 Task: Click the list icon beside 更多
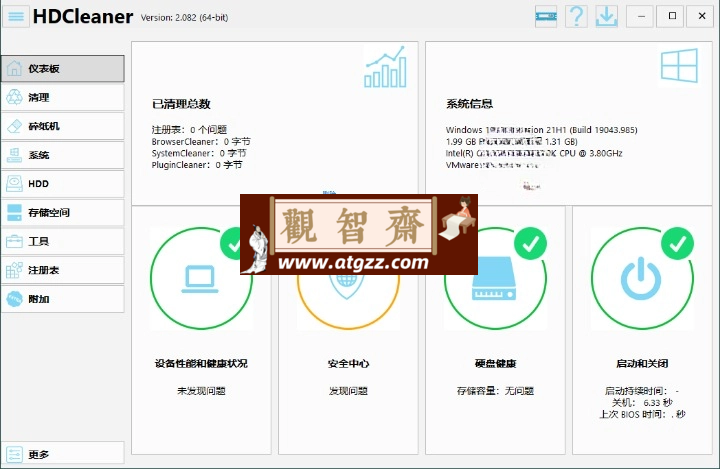14,454
